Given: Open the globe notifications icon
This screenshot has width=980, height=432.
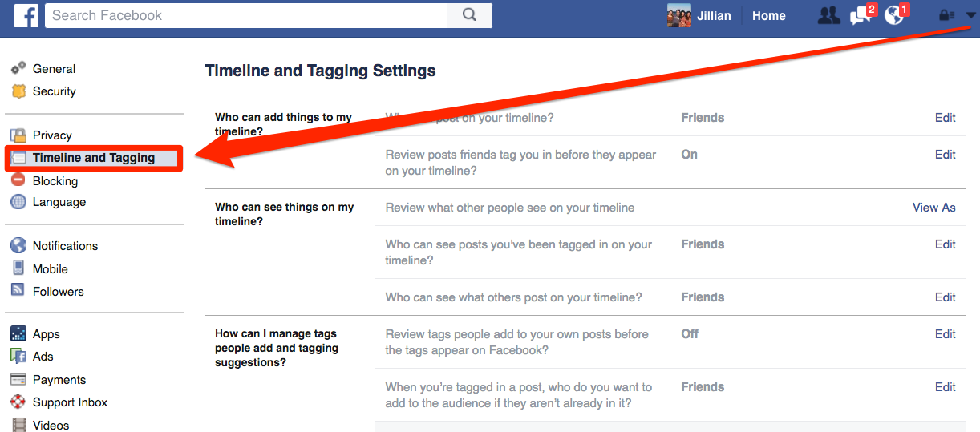Looking at the screenshot, I should 896,15.
